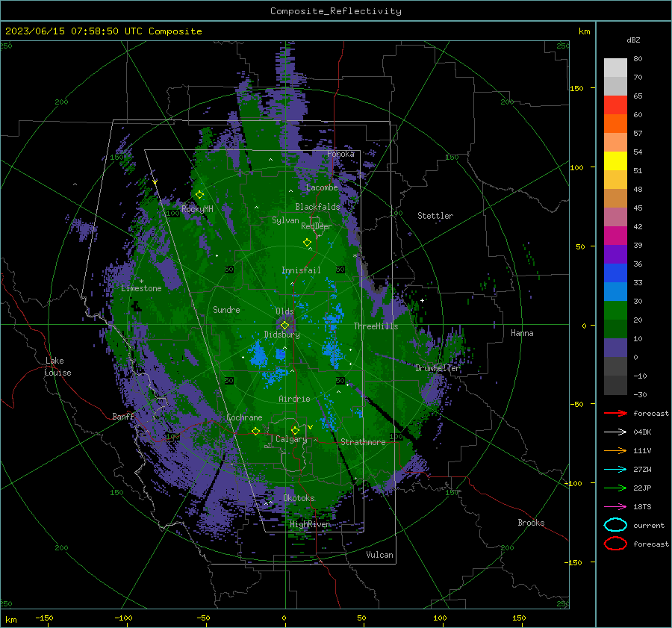This screenshot has height=628, width=672.
Task: Click the Cochrane city label
Action: pos(244,417)
